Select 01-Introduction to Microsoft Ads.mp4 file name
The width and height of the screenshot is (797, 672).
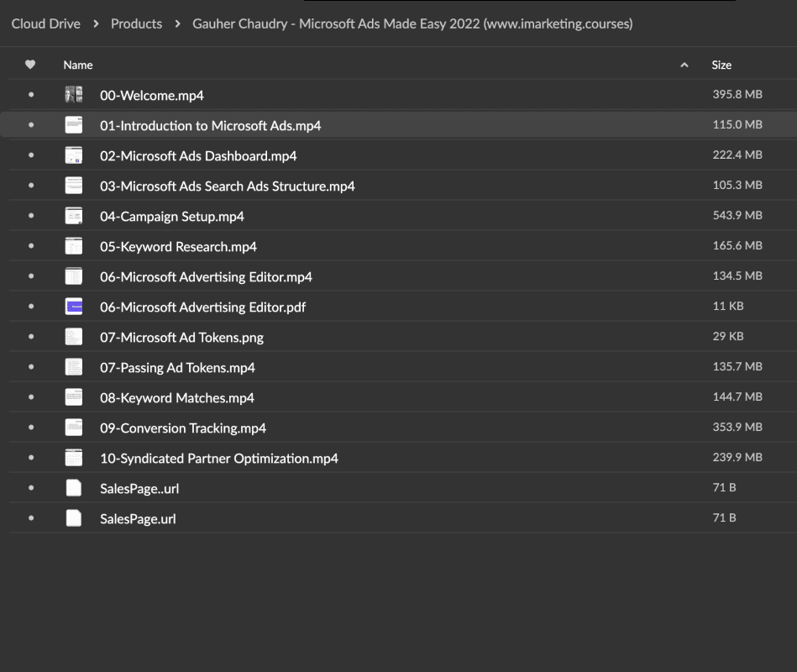(x=211, y=125)
